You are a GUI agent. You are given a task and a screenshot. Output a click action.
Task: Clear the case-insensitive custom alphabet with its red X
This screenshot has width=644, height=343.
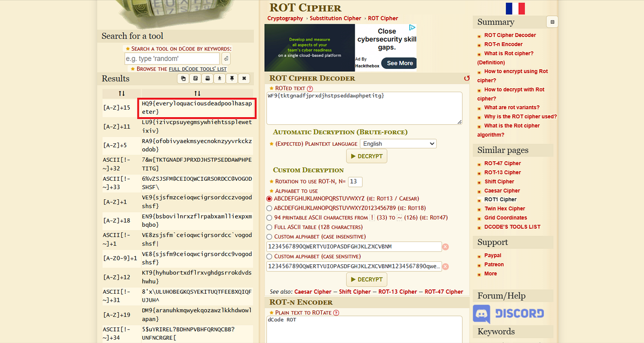pyautogui.click(x=445, y=247)
